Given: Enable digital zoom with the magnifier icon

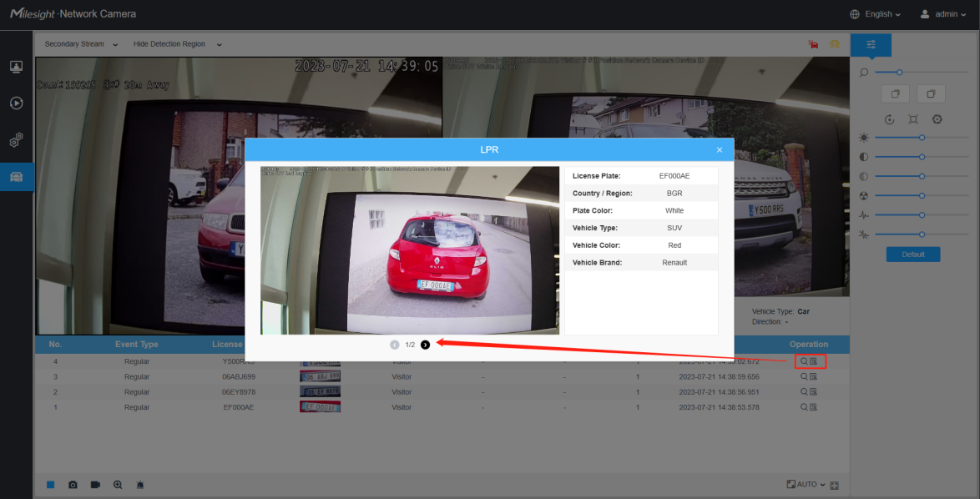Looking at the screenshot, I should (x=118, y=485).
